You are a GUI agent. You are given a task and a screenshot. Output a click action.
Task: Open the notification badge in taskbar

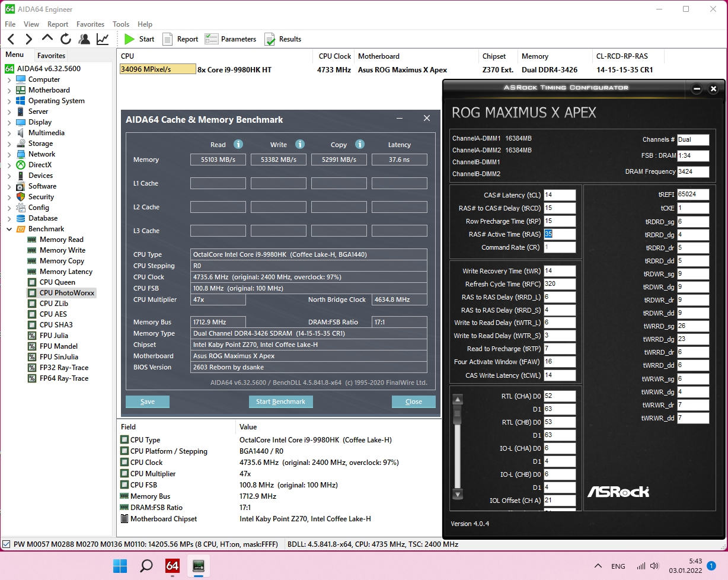click(x=711, y=566)
